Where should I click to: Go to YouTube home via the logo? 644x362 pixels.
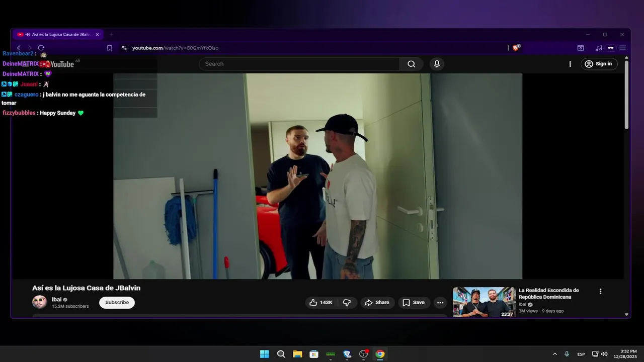tap(58, 64)
